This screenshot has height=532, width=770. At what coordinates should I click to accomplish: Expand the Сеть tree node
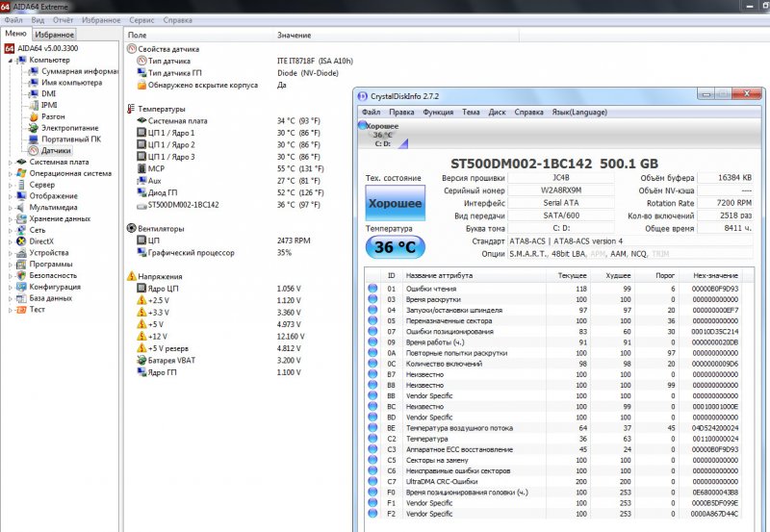click(11, 230)
